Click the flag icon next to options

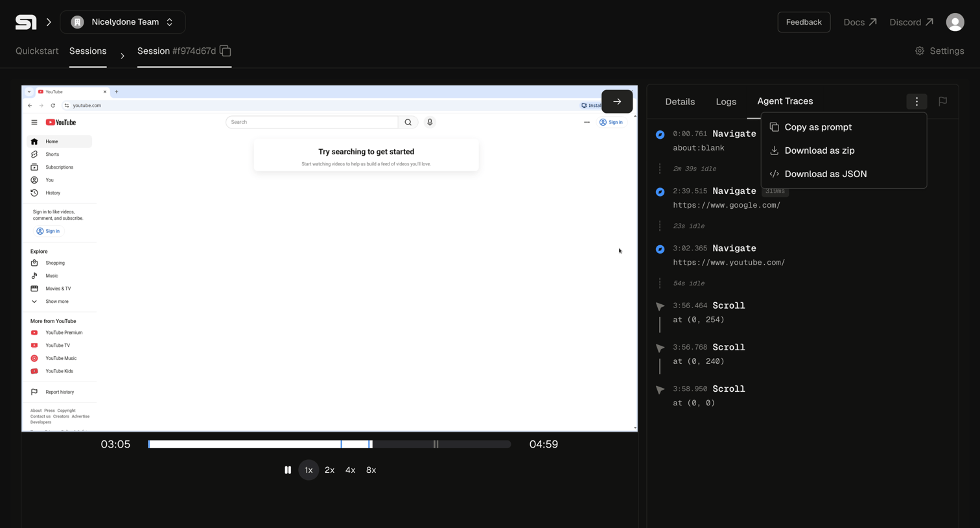(943, 101)
